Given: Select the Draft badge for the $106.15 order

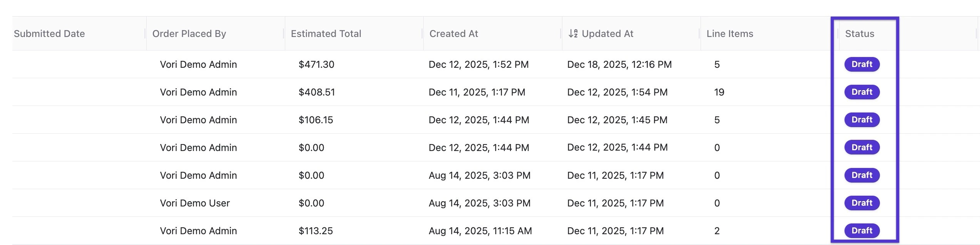Looking at the screenshot, I should click(861, 120).
